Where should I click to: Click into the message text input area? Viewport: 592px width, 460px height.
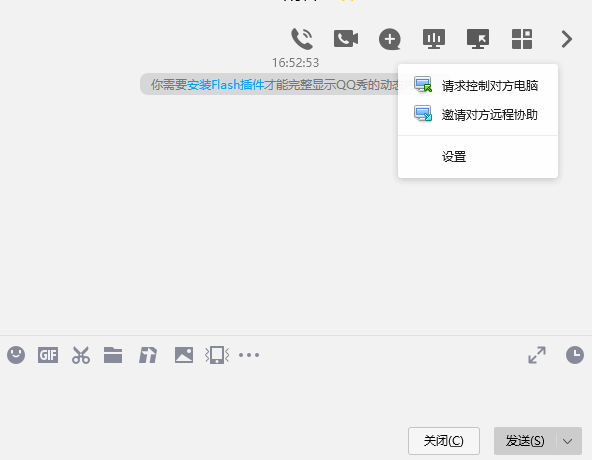point(296,397)
